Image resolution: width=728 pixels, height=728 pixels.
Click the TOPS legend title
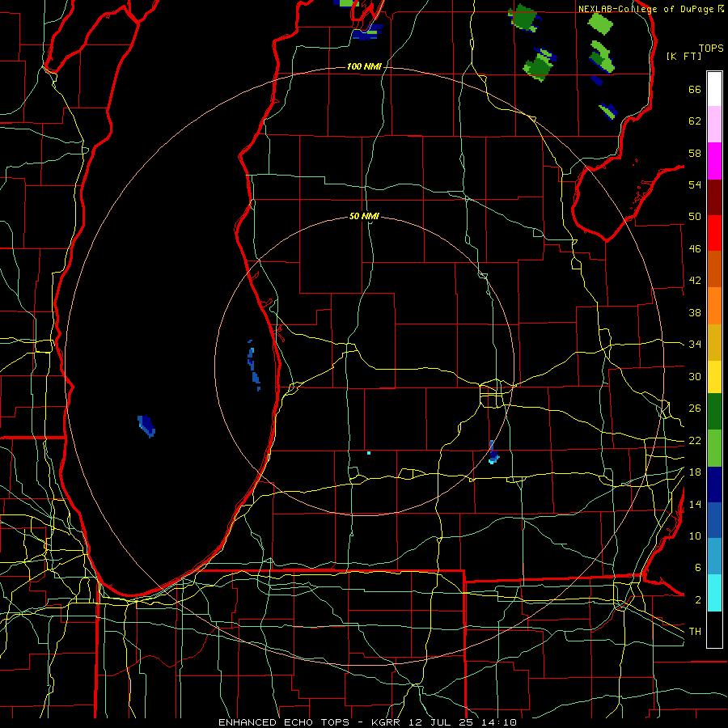click(711, 49)
